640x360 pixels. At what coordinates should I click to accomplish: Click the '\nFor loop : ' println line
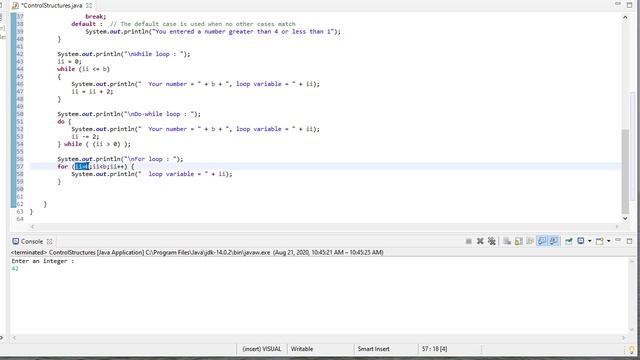120,159
